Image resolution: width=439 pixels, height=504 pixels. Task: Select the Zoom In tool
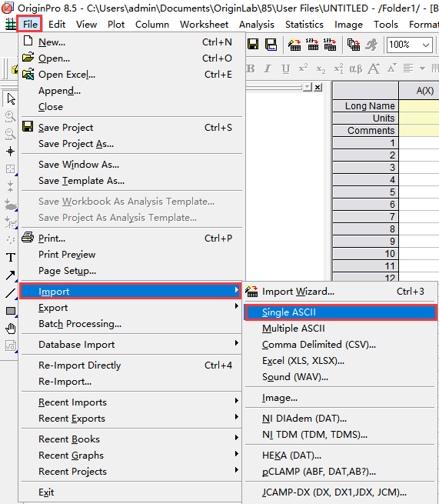[10, 117]
